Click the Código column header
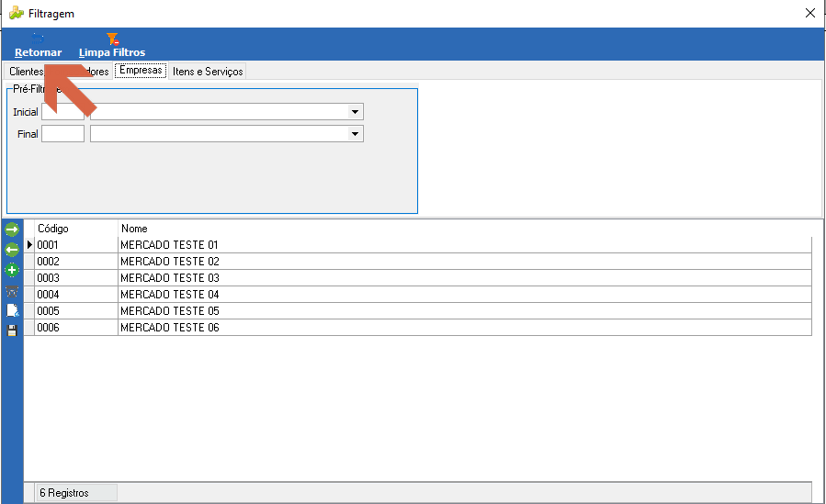 pos(76,229)
